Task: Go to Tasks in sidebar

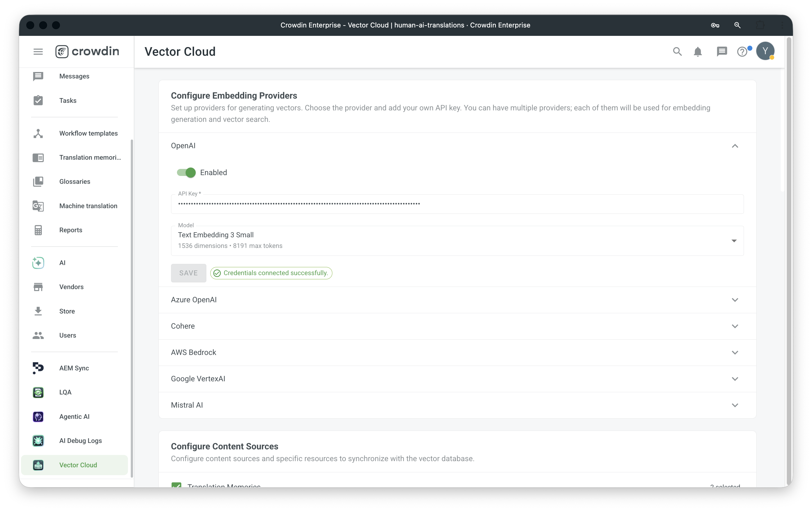Action: (x=68, y=101)
